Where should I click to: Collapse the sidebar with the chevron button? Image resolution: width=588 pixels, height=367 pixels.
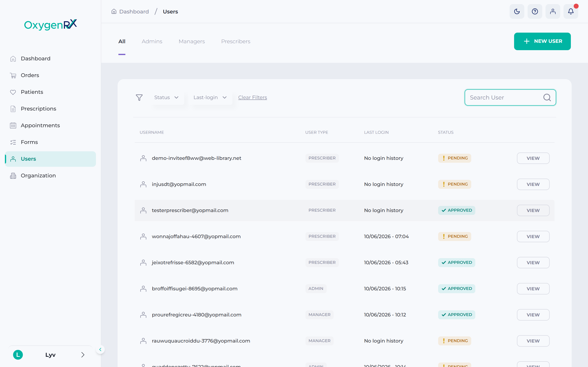tap(100, 349)
